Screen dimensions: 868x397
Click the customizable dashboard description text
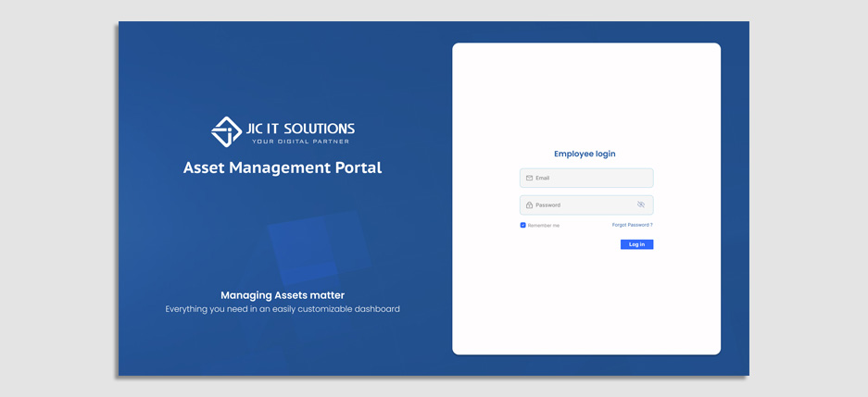283,309
